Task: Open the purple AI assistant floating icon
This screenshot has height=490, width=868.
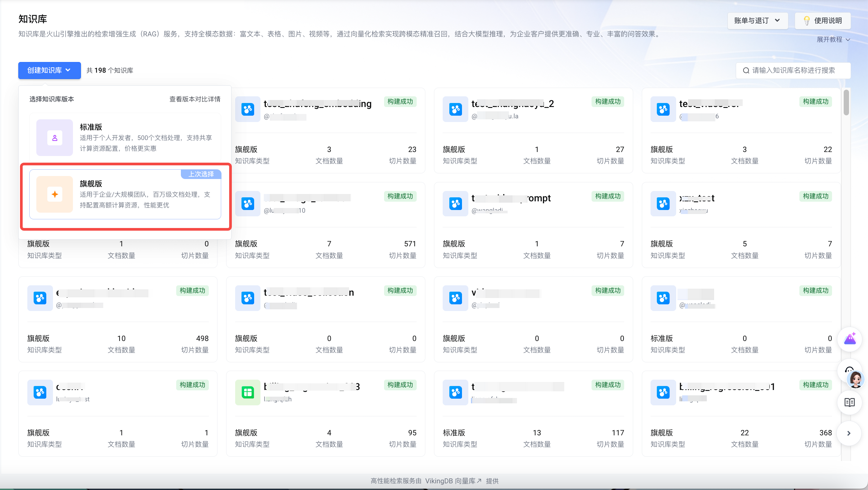Action: (x=849, y=339)
